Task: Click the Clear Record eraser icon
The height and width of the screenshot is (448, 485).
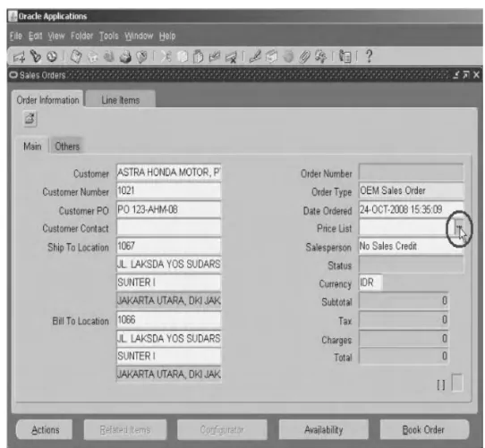Action: coord(215,57)
